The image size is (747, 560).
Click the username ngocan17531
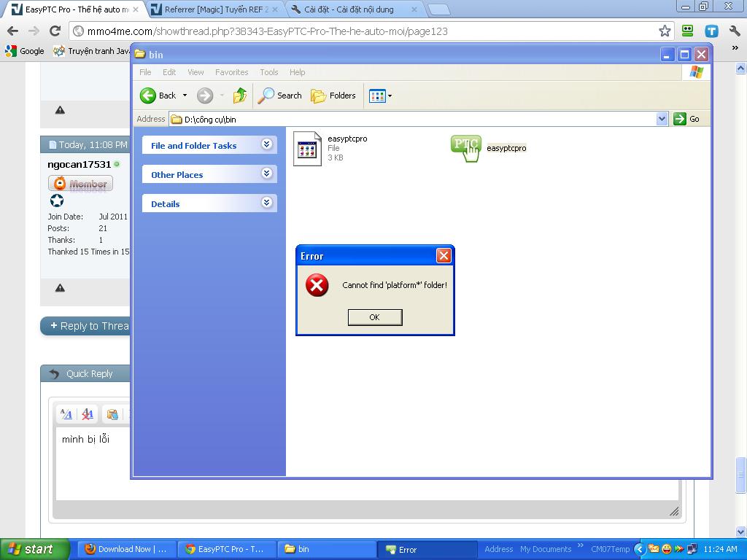point(79,164)
